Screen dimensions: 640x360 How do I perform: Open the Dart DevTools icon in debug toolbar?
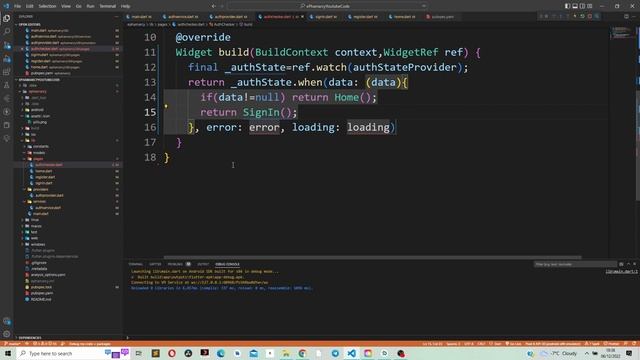coord(597,16)
